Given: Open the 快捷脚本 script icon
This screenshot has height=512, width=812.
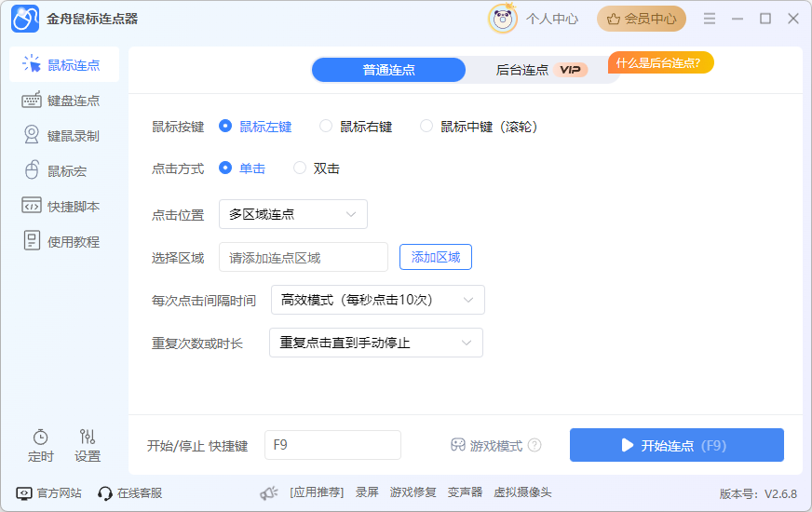Looking at the screenshot, I should [32, 207].
